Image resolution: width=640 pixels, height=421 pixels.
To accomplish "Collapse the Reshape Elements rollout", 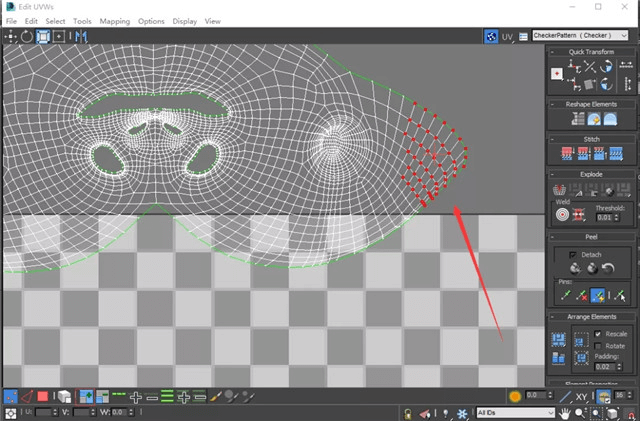I will point(552,104).
